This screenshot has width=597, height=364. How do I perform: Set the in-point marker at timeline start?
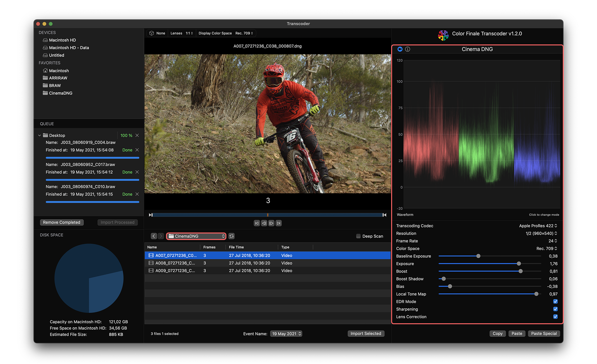click(x=151, y=215)
